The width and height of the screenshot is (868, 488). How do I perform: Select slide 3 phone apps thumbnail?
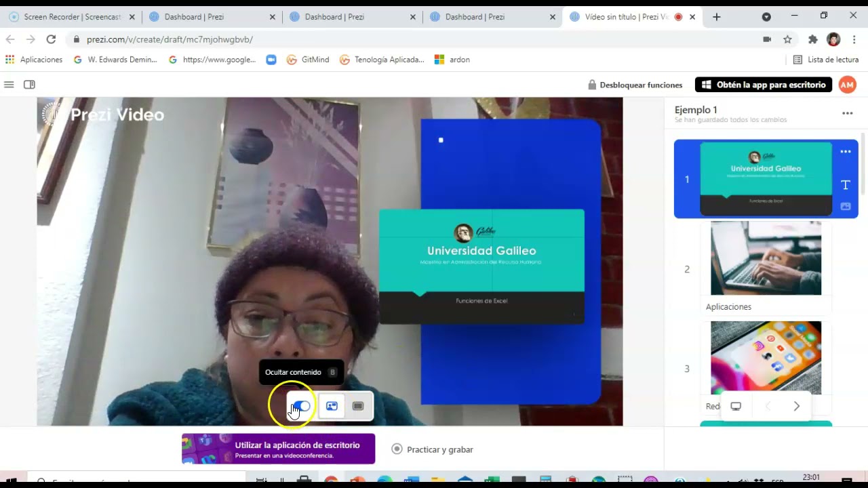766,358
